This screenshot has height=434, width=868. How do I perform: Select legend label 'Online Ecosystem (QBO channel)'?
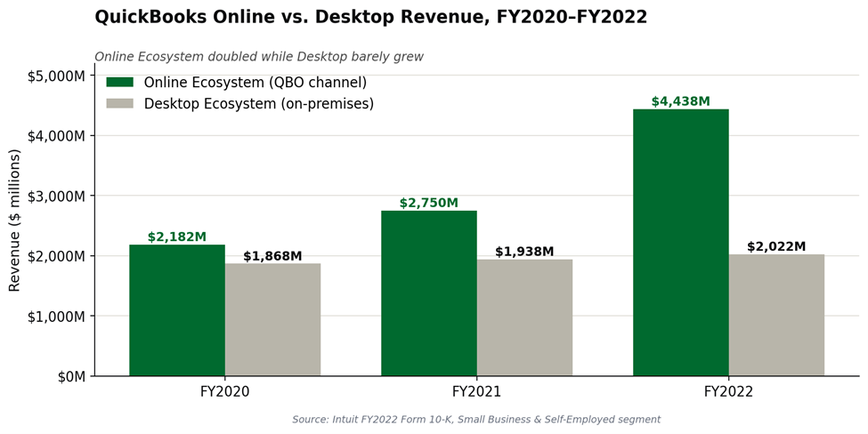tap(256, 83)
